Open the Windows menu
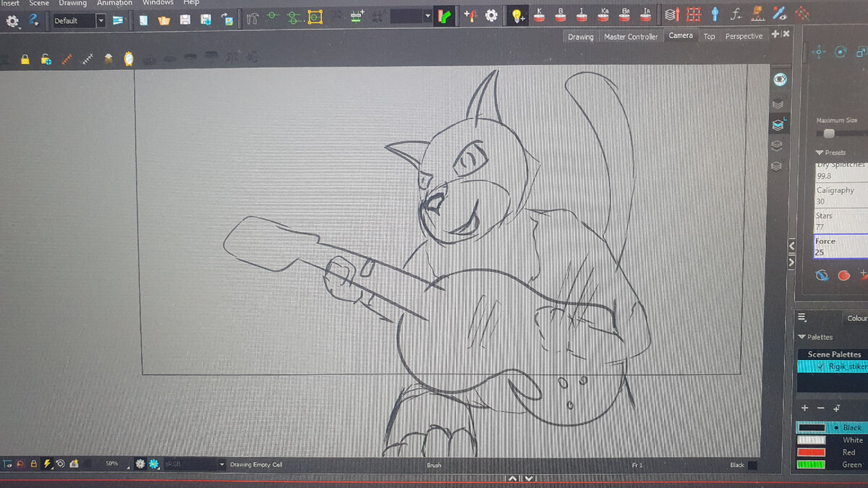The image size is (868, 488). 158,3
